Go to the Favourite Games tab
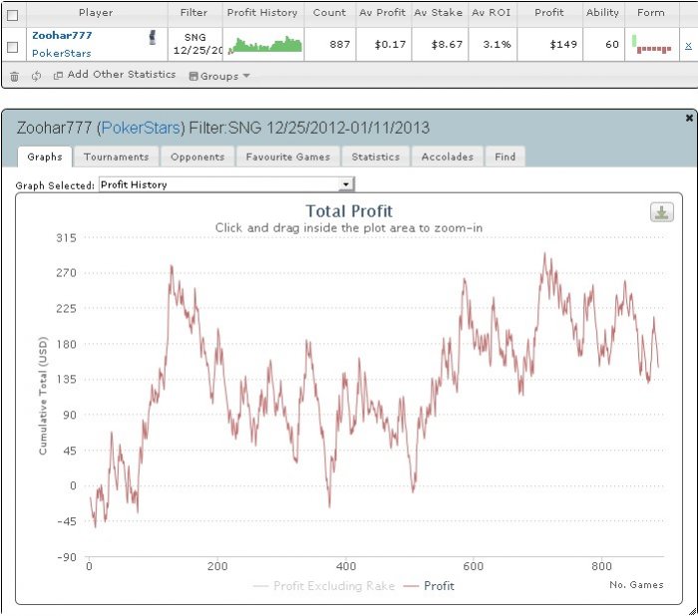This screenshot has height=616, width=698. (x=288, y=156)
